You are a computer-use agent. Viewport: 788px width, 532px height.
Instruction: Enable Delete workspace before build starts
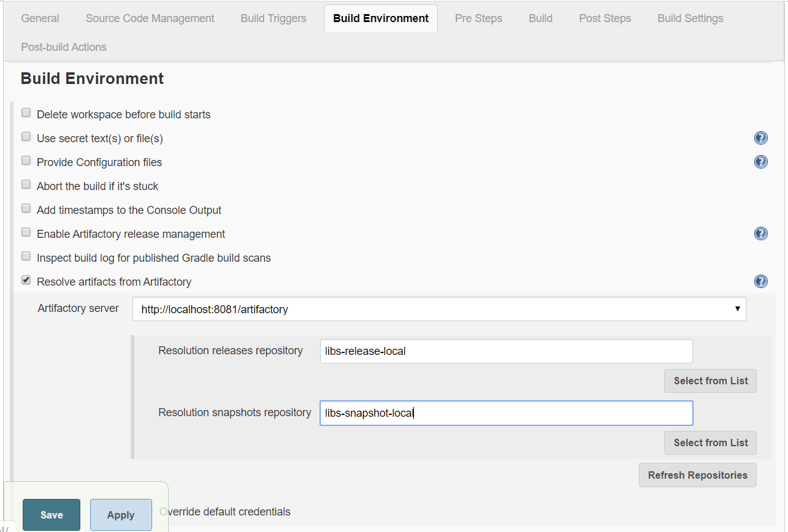point(26,113)
